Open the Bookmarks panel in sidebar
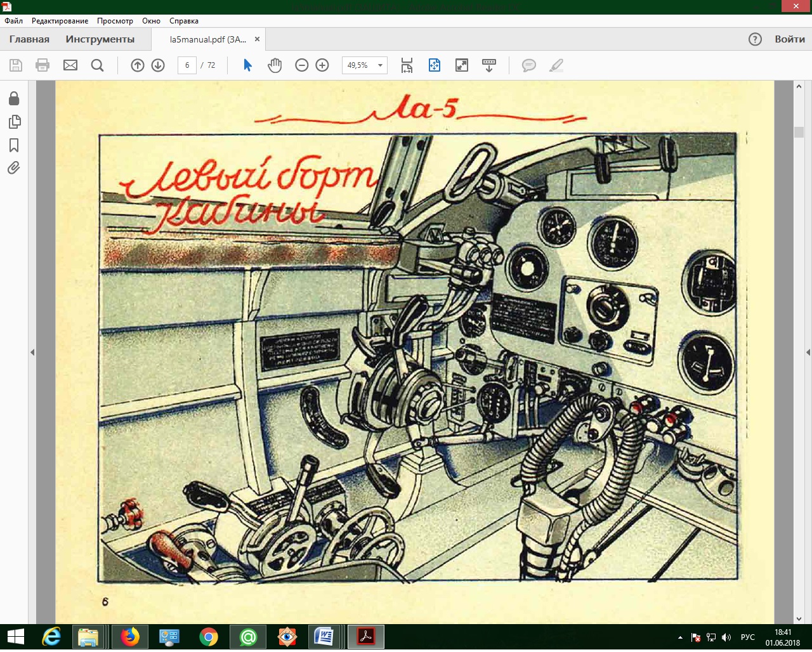Image resolution: width=812 pixels, height=652 pixels. point(14,145)
